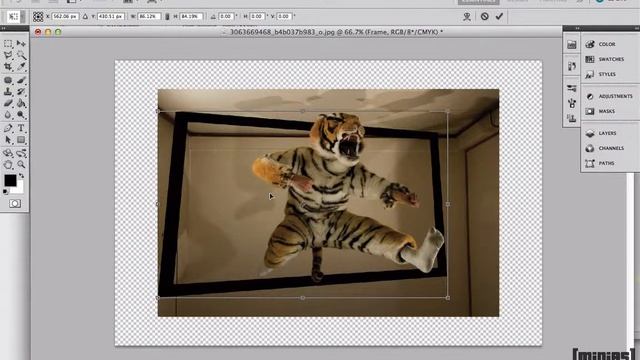640x360 pixels.
Task: Click the horizontal skew field
Action: 257,16
